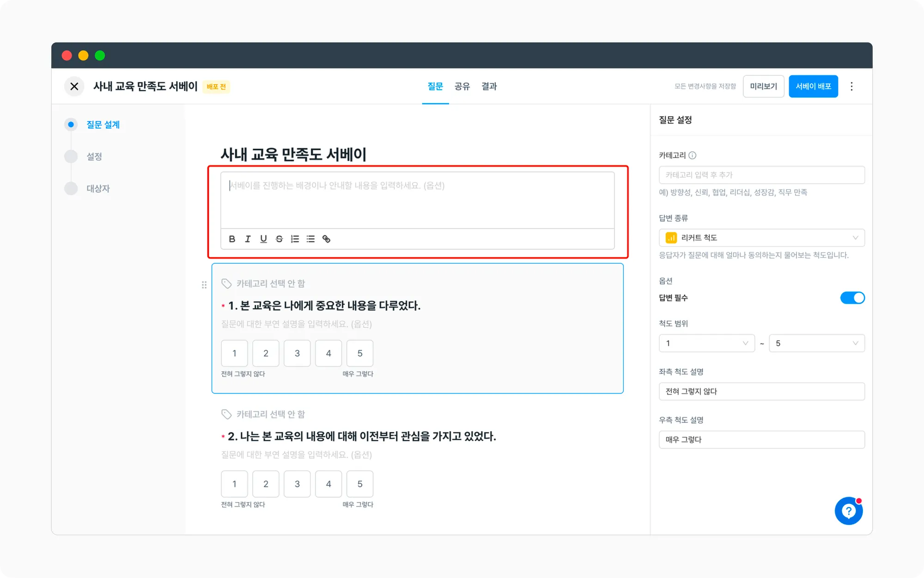Click the survey description text area
Image resolution: width=924 pixels, height=578 pixels.
pos(417,200)
